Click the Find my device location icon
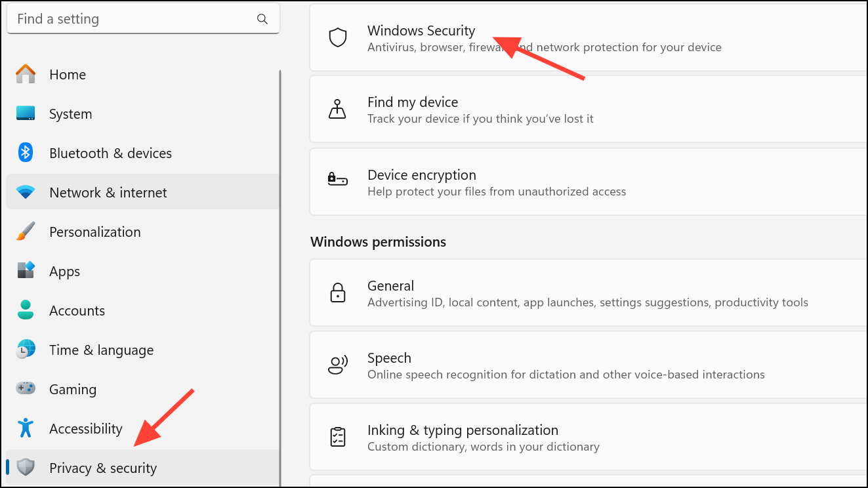868x488 pixels. (337, 110)
